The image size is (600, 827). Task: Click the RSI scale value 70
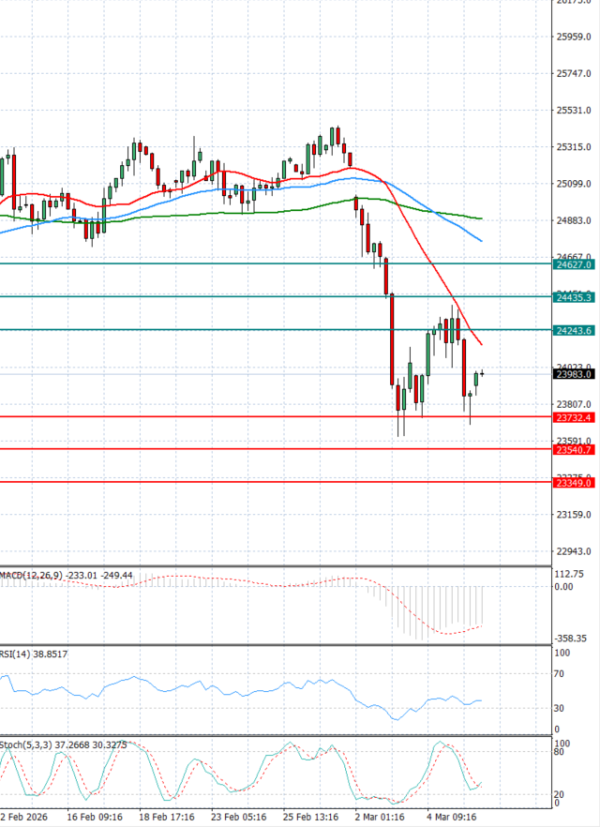pyautogui.click(x=561, y=675)
